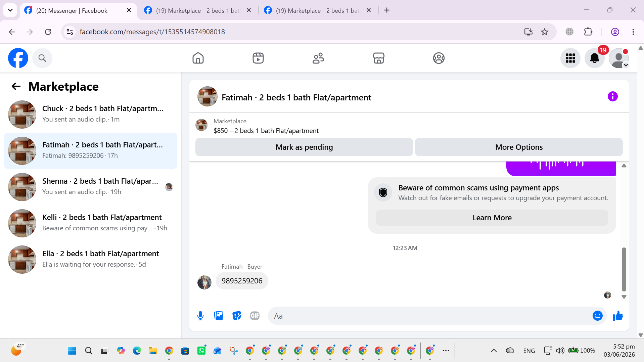This screenshot has height=362, width=644.
Task: Go back in browser history
Action: pyautogui.click(x=12, y=32)
